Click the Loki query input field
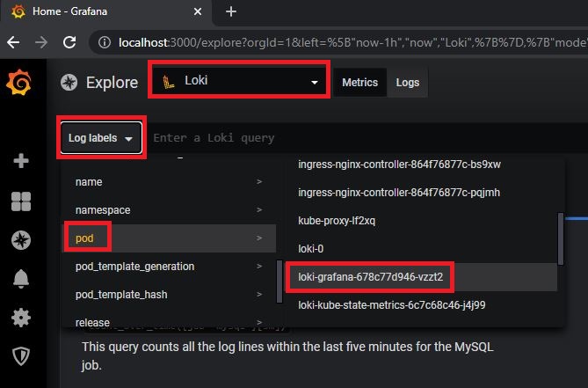Screen dimensions: 588x388 tap(367, 138)
